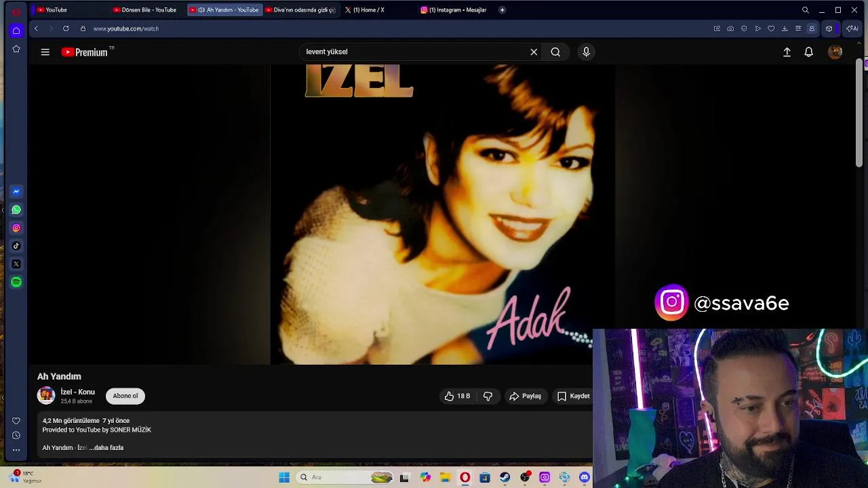Reload the current page
Viewport: 868px width, 488px height.
pyautogui.click(x=66, y=28)
